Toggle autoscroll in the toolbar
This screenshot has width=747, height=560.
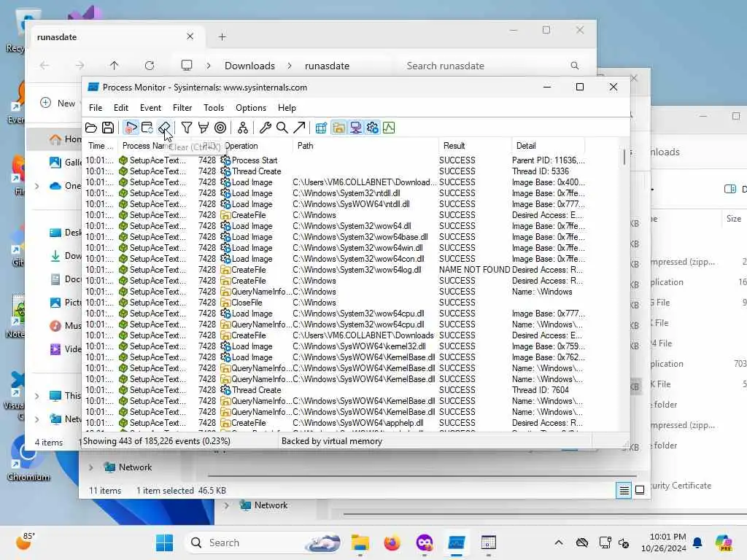click(x=147, y=128)
